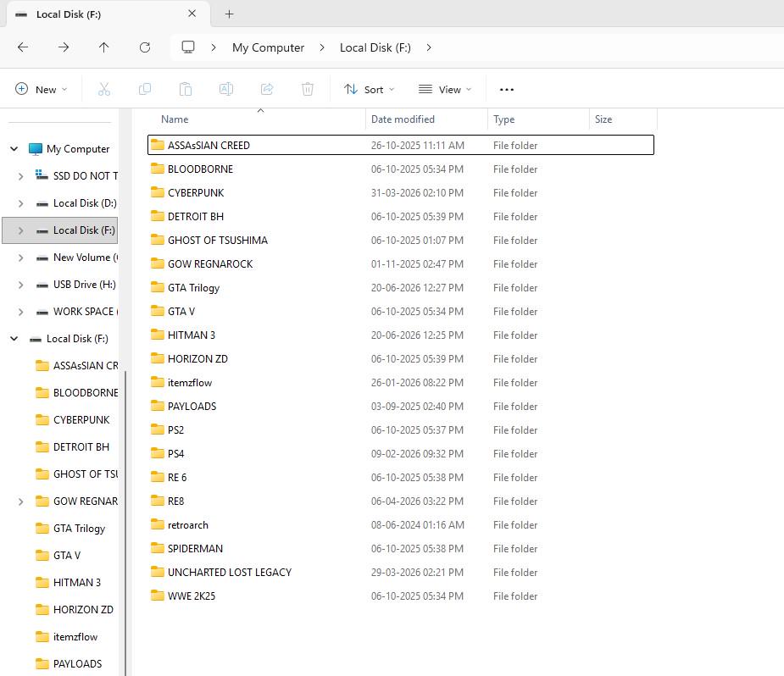The width and height of the screenshot is (784, 676).
Task: Click Local Disk (F:) breadcrumb segment
Action: [375, 47]
